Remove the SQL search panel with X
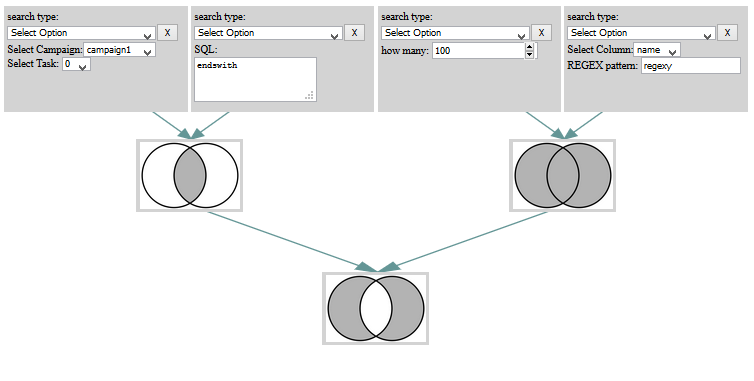Image resolution: width=754 pixels, height=381 pixels. point(354,33)
